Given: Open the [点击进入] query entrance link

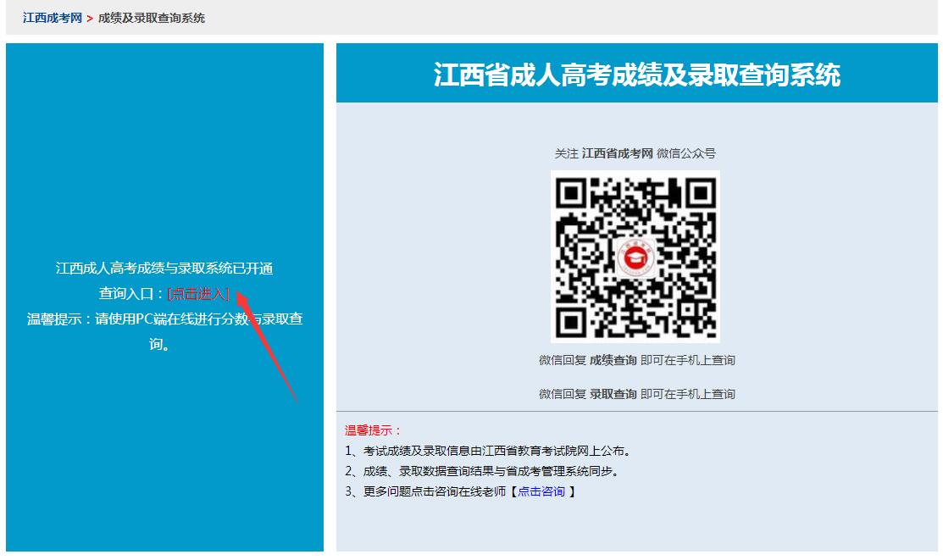Looking at the screenshot, I should 198,293.
